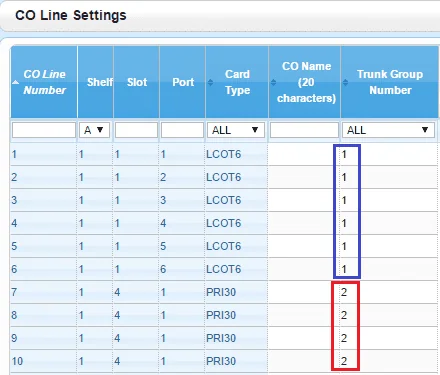This screenshot has width=440, height=375.
Task: Open the Shelf filter dropdown
Action: click(94, 130)
